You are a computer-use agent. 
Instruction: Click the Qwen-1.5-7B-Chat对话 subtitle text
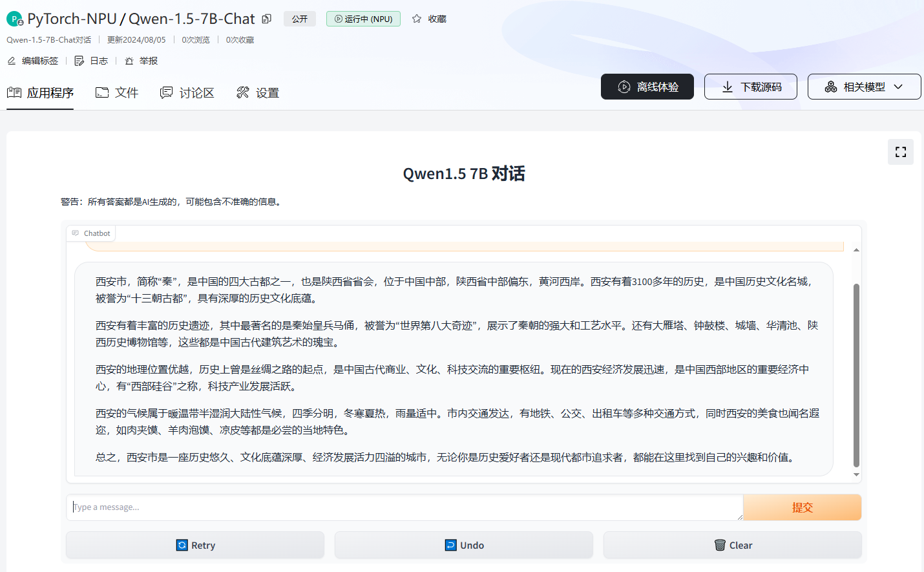pyautogui.click(x=49, y=39)
